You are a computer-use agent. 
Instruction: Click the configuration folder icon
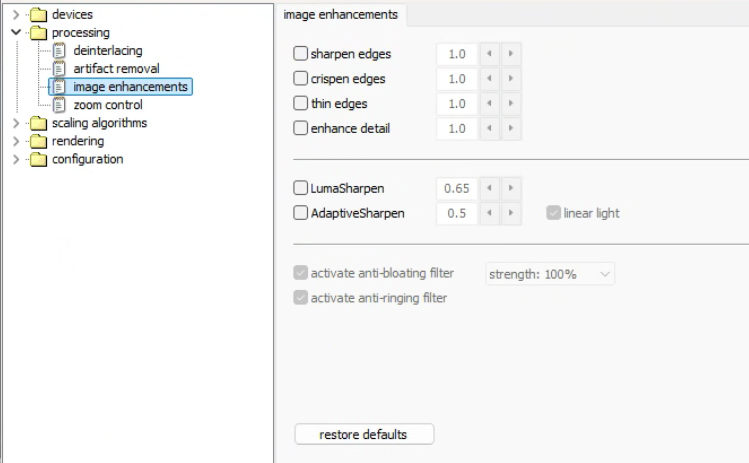point(39,159)
